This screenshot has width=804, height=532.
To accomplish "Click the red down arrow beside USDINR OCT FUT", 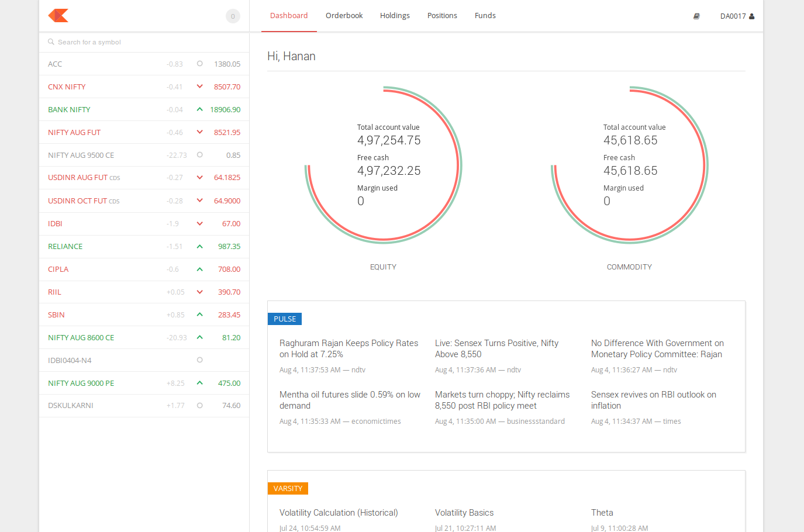I will tap(199, 201).
